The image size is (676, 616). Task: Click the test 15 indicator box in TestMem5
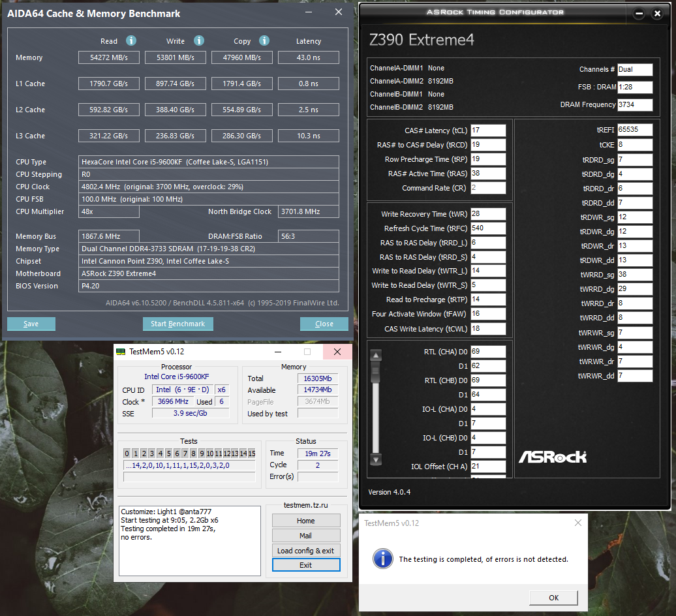pos(252,454)
